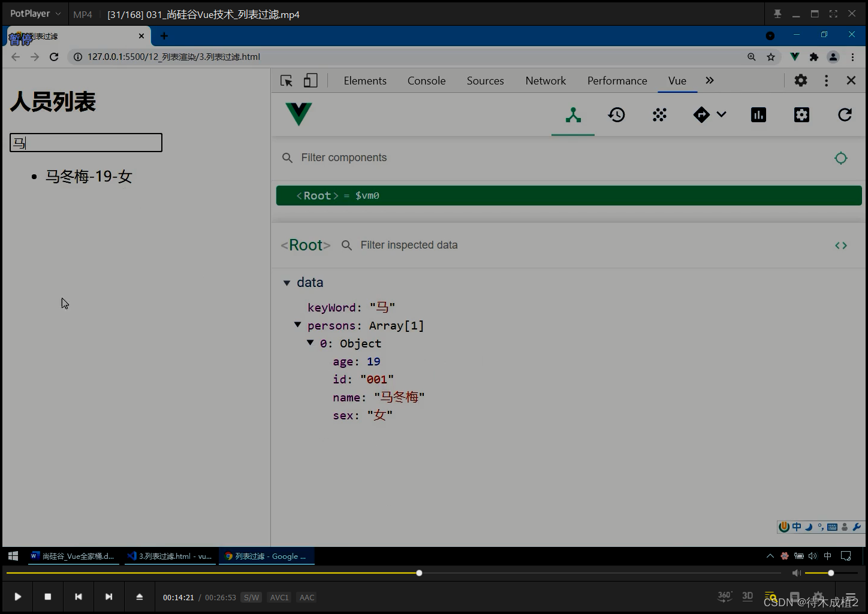Select component in page target icon
The width and height of the screenshot is (868, 614).
(841, 158)
